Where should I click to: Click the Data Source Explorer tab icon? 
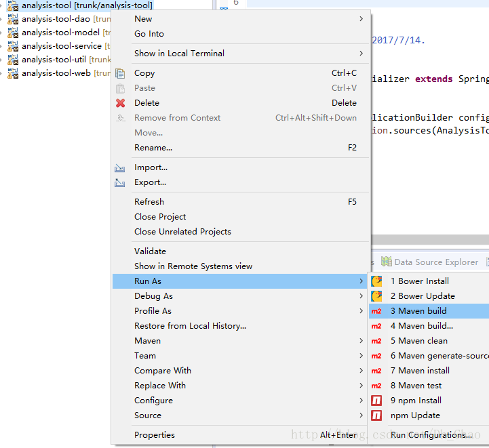387,262
